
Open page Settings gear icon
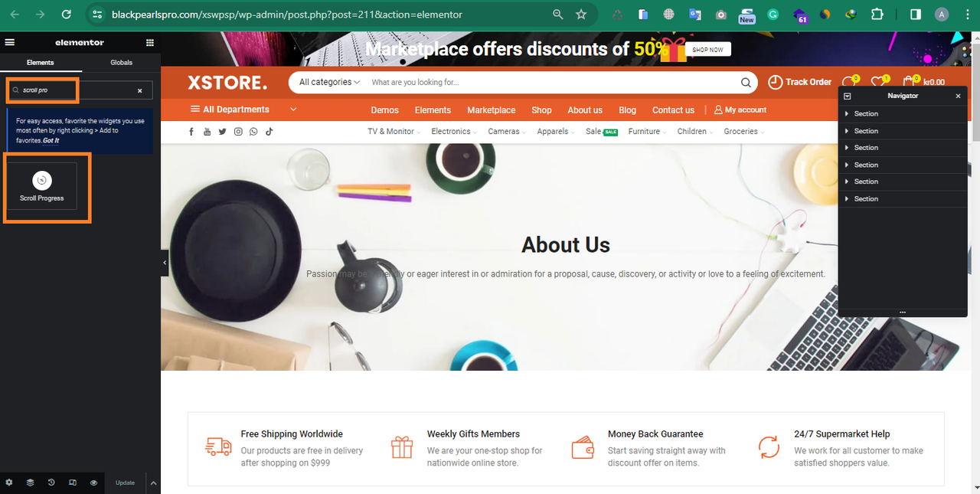click(x=9, y=483)
